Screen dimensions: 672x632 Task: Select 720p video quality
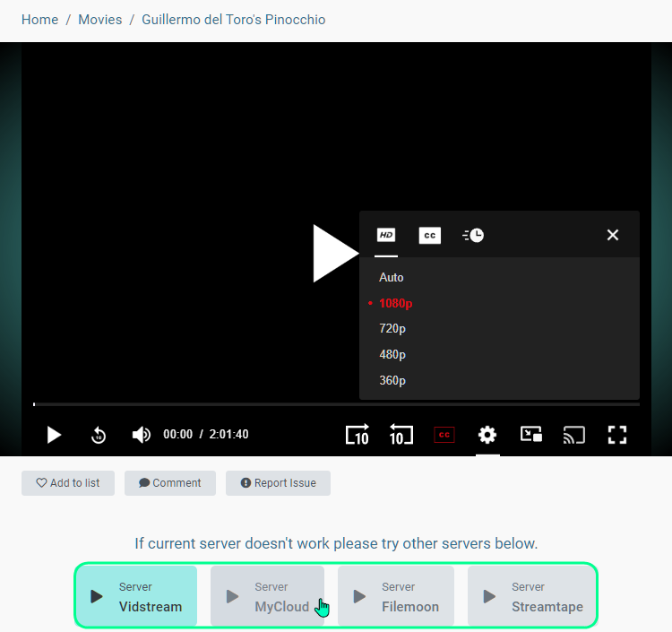pyautogui.click(x=392, y=329)
